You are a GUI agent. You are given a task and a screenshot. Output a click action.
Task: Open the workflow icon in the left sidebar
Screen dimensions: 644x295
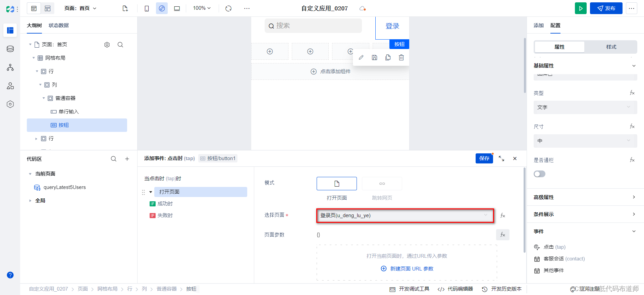point(10,67)
